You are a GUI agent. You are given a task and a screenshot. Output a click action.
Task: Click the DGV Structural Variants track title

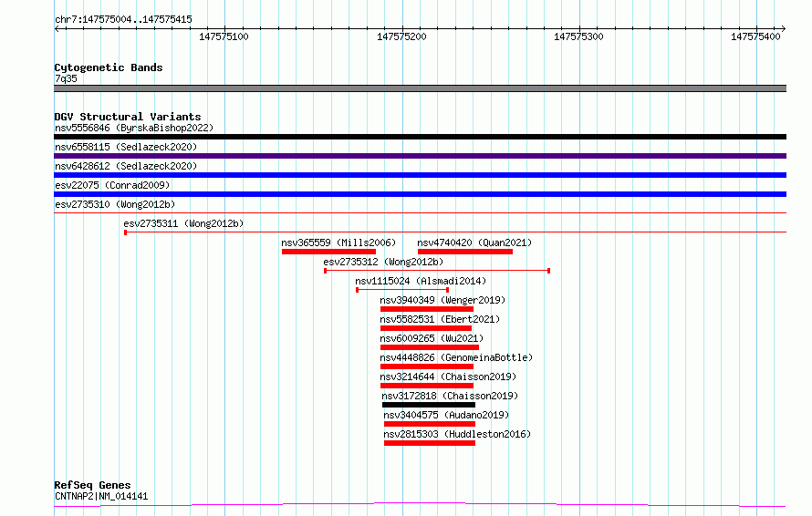point(128,117)
